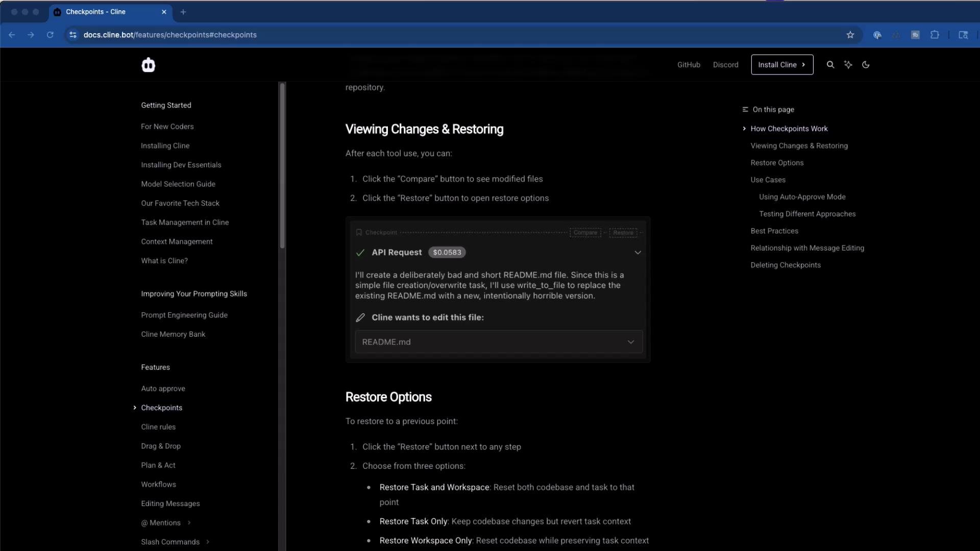
Task: Click the API Request green checkmark
Action: click(x=360, y=253)
